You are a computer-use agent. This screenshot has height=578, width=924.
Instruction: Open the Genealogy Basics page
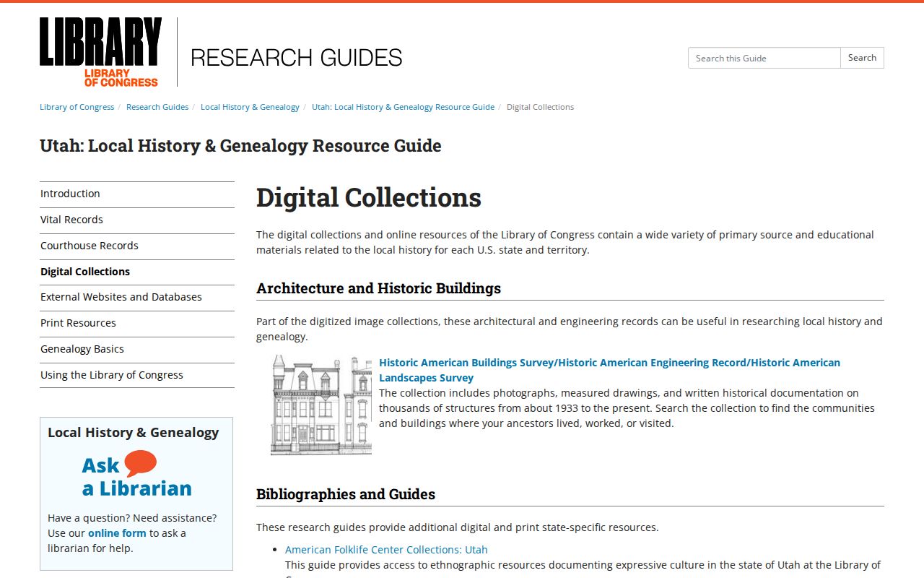(x=137, y=349)
